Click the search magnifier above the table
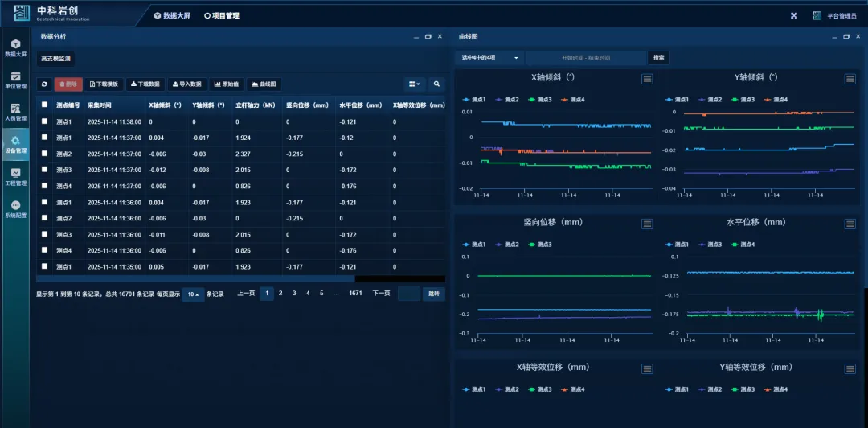The image size is (868, 428). pyautogui.click(x=436, y=84)
